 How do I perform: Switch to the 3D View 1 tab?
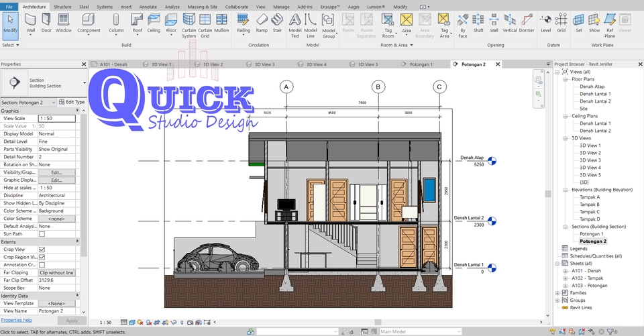coord(161,64)
